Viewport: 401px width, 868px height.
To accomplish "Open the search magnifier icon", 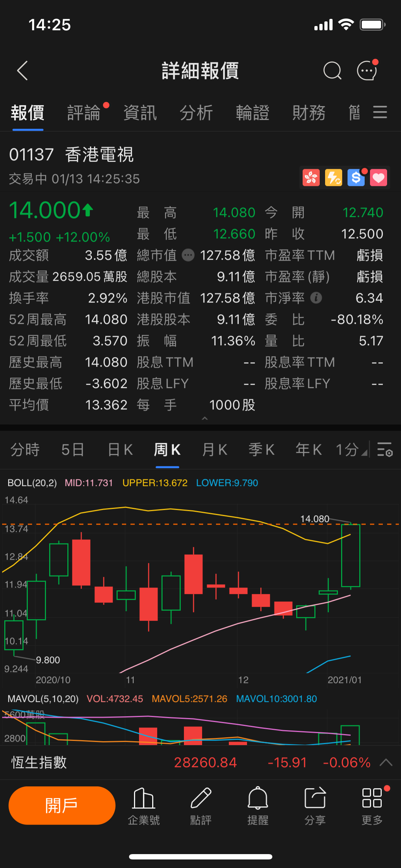I will pyautogui.click(x=332, y=71).
